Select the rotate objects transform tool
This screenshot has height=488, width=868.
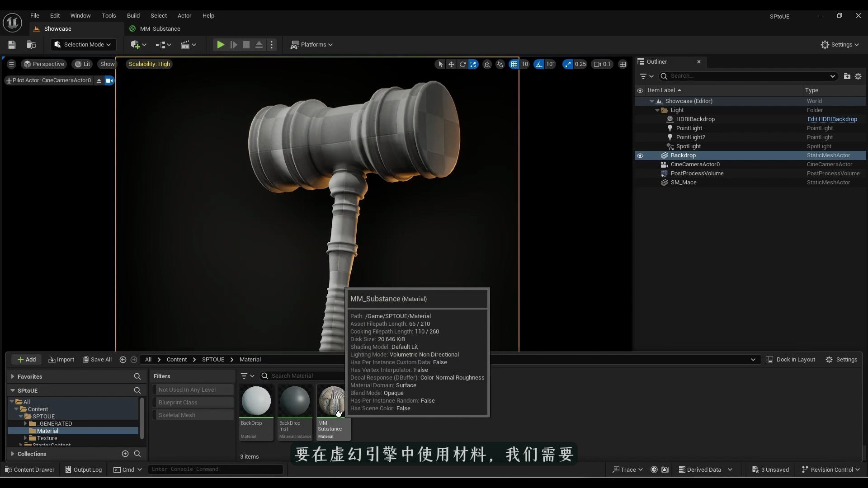click(x=462, y=64)
